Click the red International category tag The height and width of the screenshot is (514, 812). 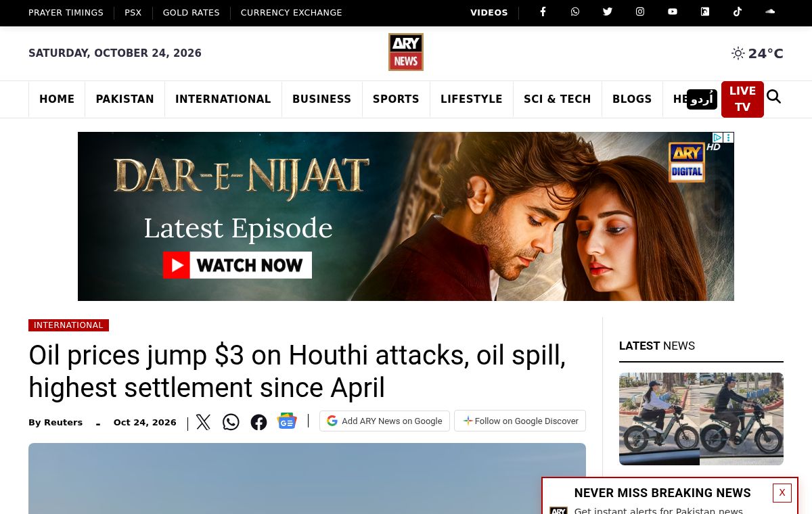pyautogui.click(x=68, y=325)
